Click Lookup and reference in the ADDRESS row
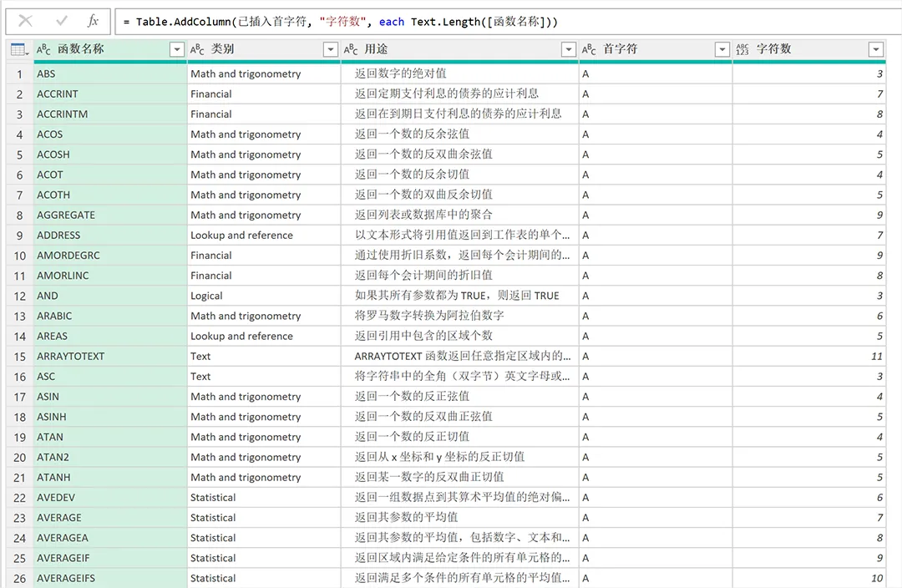 (x=264, y=235)
